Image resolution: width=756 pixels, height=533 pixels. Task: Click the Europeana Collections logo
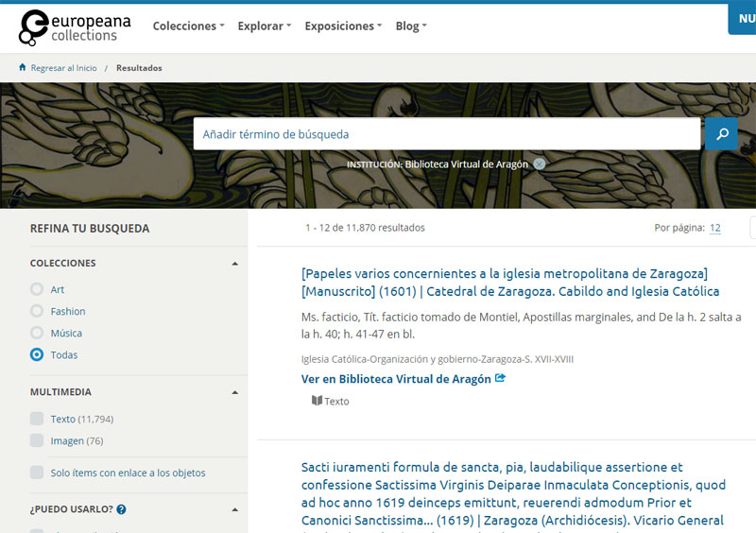click(75, 27)
